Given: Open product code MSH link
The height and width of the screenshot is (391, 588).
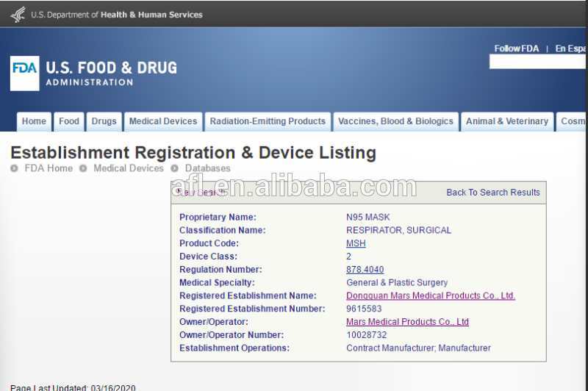Looking at the screenshot, I should coord(356,243).
